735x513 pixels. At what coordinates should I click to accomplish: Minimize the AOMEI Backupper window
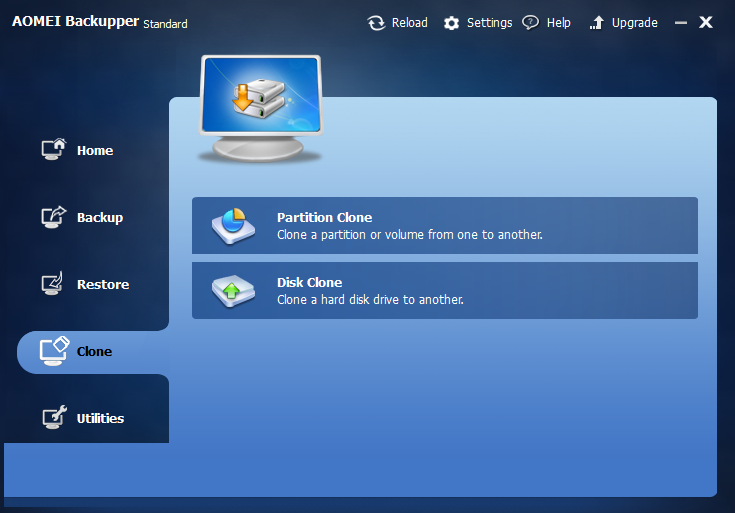681,23
